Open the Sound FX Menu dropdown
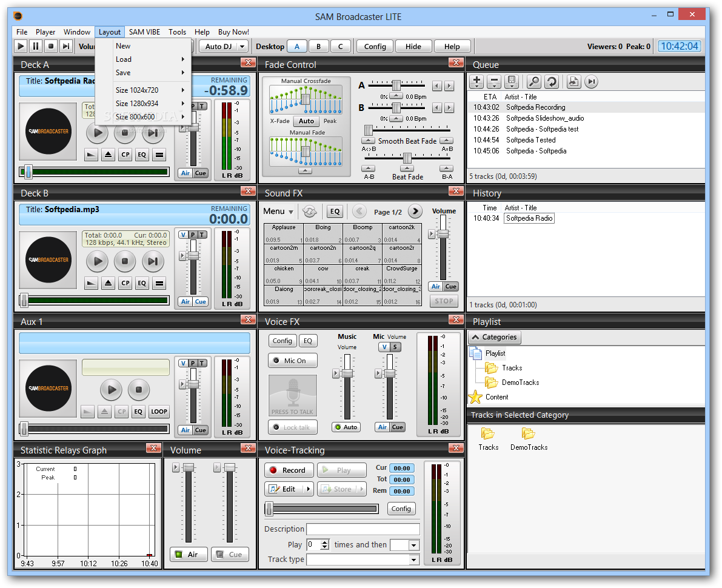 pyautogui.click(x=278, y=212)
